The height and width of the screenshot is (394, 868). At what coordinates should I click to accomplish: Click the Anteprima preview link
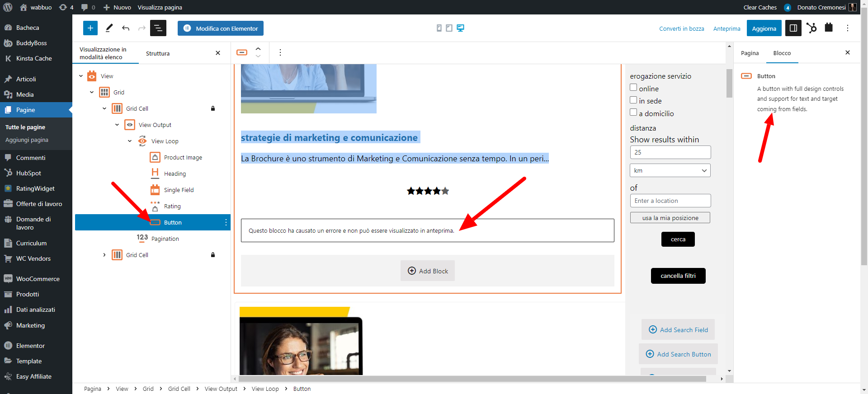click(x=727, y=28)
